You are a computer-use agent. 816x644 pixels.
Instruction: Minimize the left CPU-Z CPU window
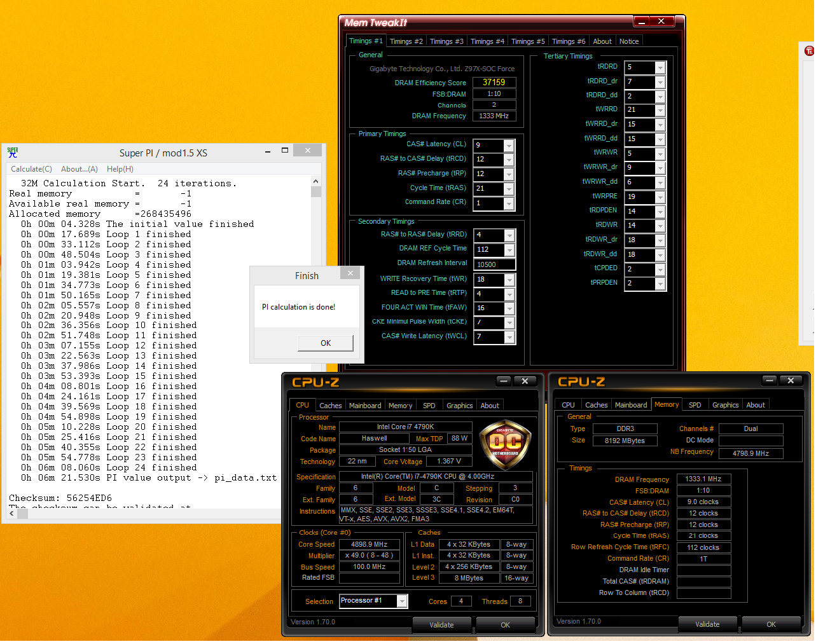(504, 381)
